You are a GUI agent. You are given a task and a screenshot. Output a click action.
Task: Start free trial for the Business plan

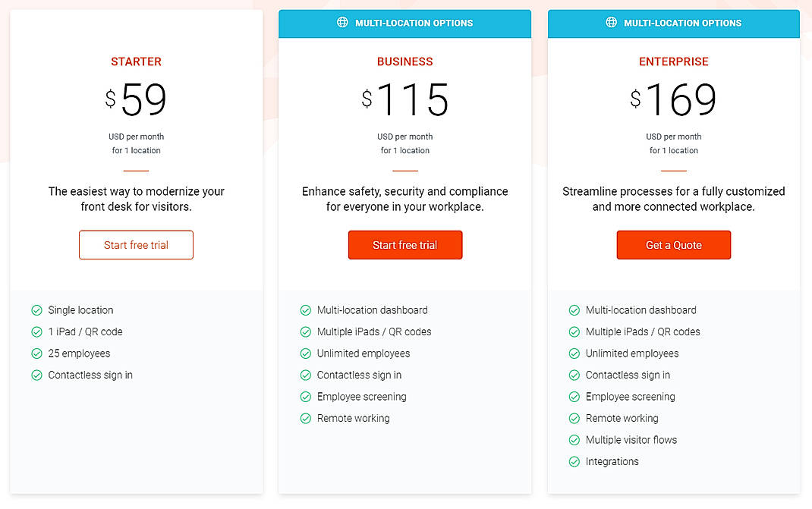[x=404, y=245]
